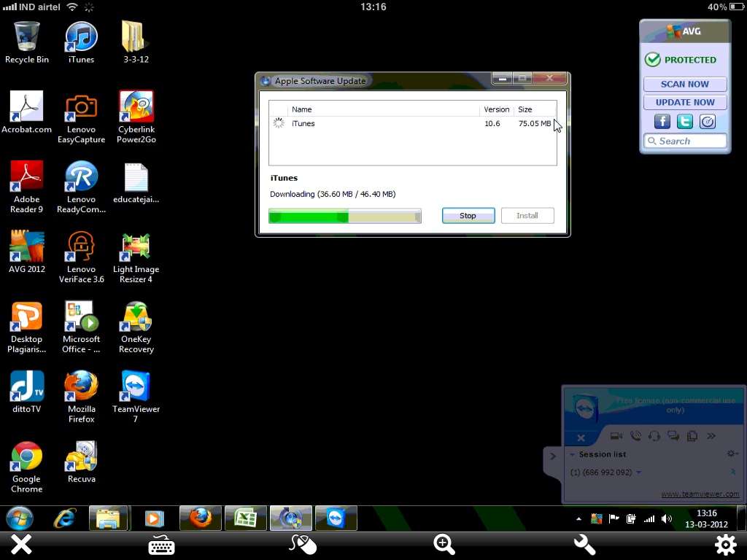747x560 pixels.
Task: Click the TeamViewer panel video icon
Action: (x=616, y=436)
